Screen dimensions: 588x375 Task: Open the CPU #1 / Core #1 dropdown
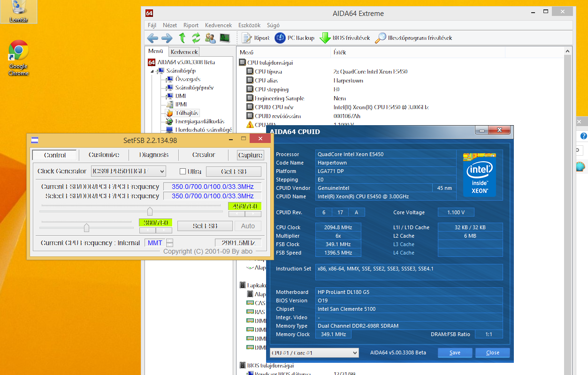314,352
